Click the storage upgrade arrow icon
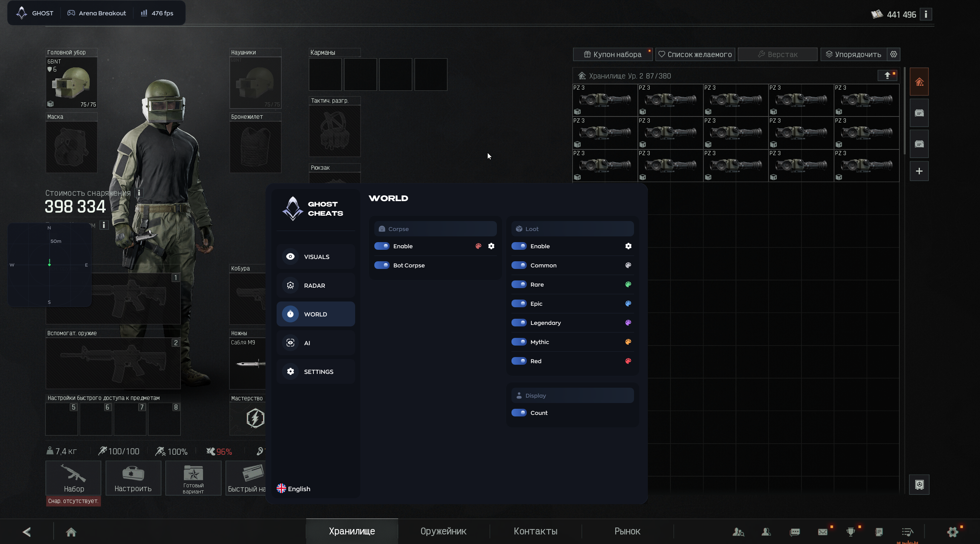 [887, 75]
